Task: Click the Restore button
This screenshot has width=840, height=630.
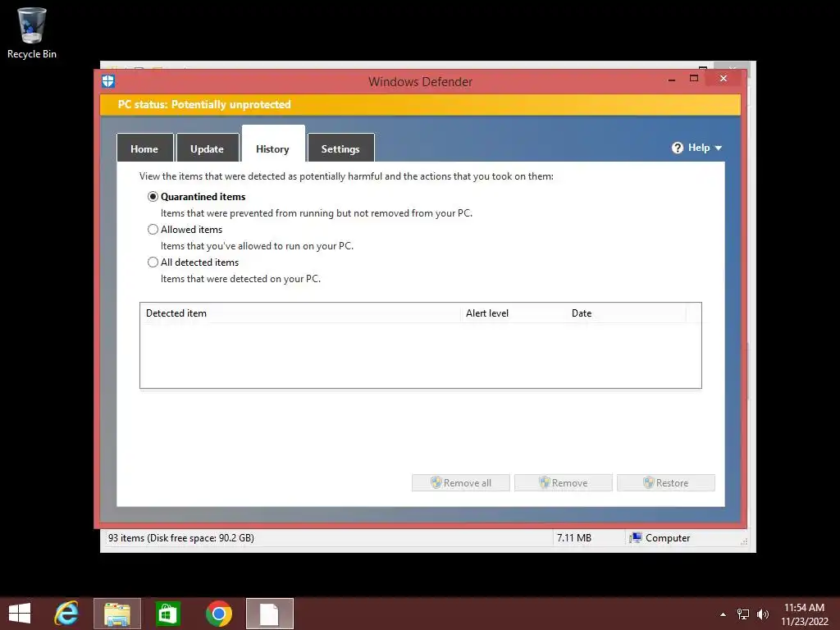Action: pos(666,482)
